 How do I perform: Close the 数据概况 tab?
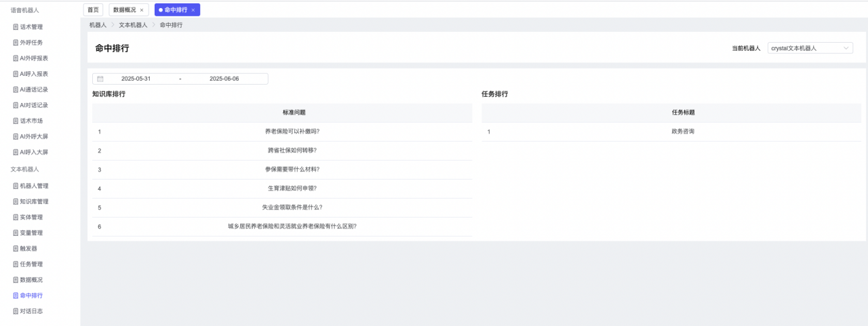pos(142,10)
